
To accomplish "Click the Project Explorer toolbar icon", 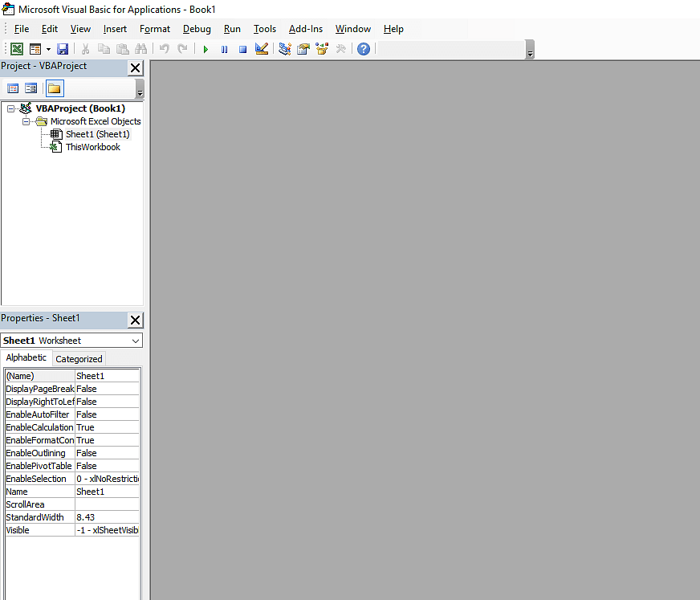I will click(x=285, y=49).
